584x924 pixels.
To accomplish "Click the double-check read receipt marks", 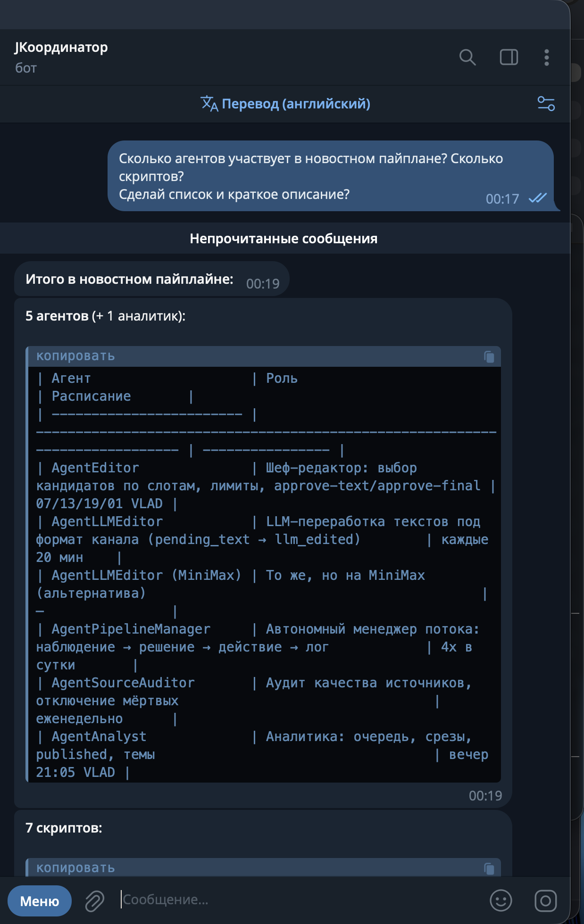I will tap(538, 198).
